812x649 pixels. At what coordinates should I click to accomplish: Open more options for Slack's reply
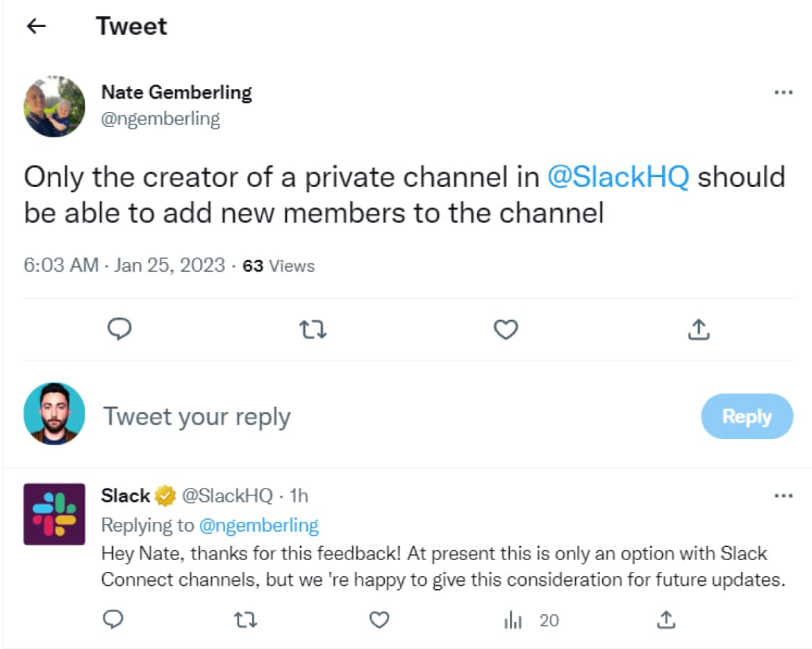coord(783,495)
